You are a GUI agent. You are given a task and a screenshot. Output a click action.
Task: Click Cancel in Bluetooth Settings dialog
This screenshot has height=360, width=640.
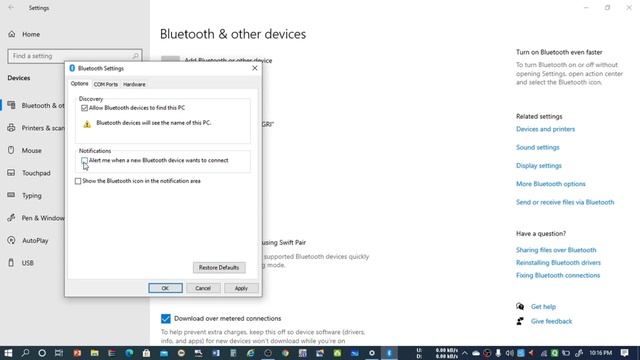pyautogui.click(x=203, y=288)
